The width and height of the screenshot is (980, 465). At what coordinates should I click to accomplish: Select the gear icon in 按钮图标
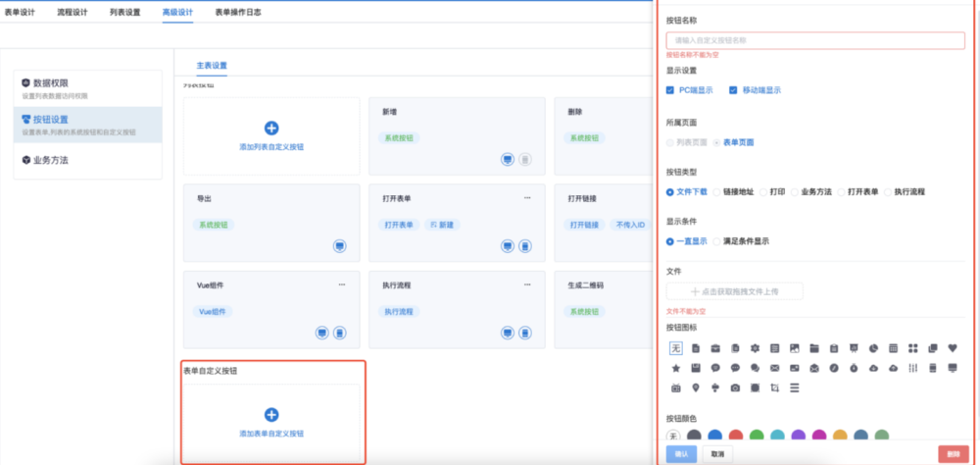pos(755,348)
